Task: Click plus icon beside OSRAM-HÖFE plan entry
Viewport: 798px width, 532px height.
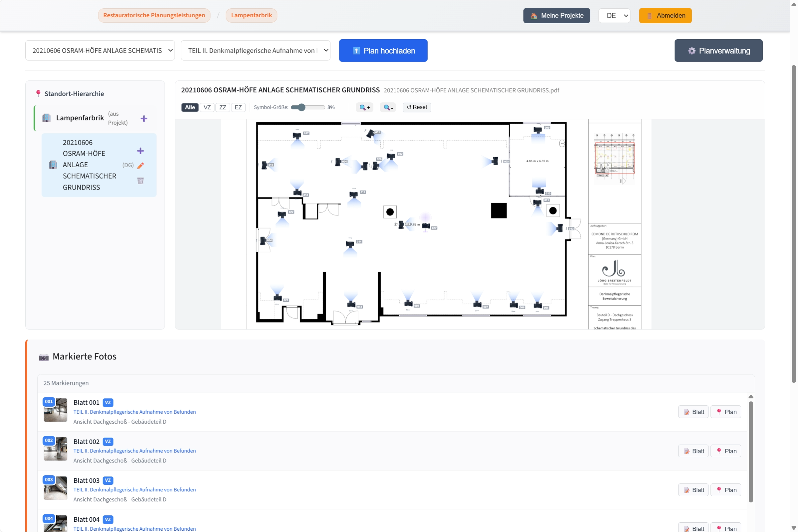Action: coord(140,151)
